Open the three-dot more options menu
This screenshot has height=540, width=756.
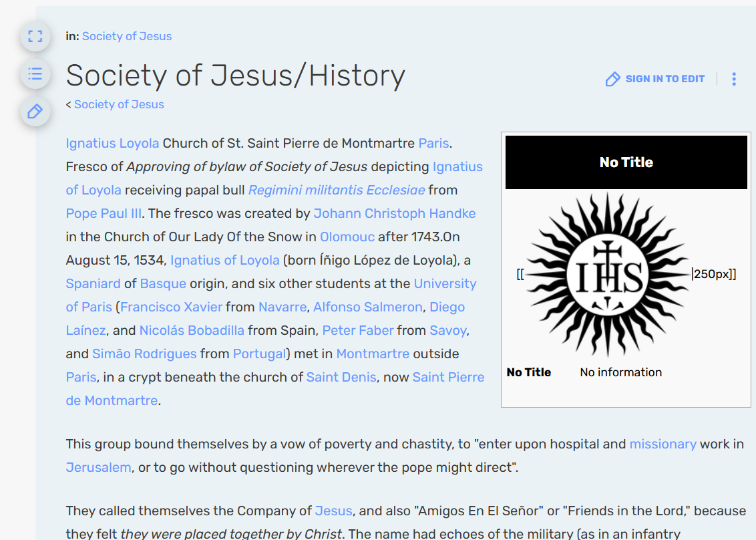tap(734, 79)
